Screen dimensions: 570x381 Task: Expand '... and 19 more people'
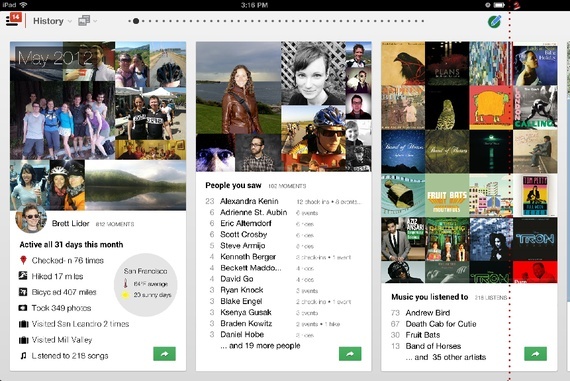click(260, 346)
